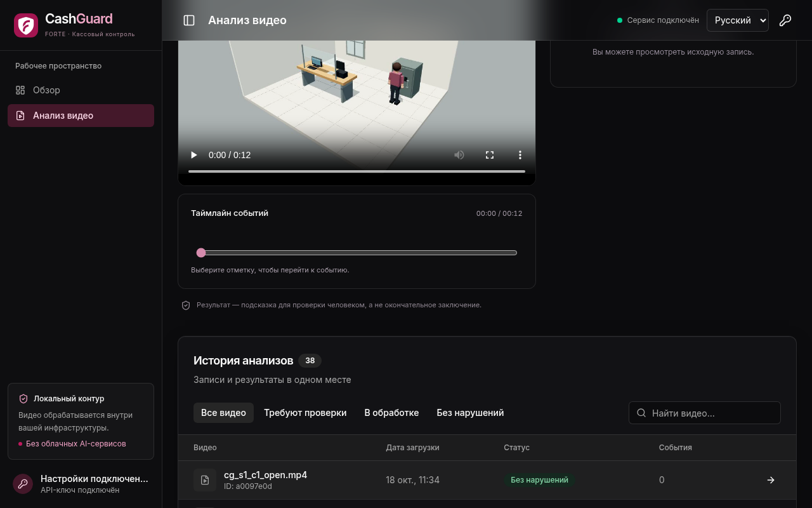Click the События column header

click(x=675, y=448)
